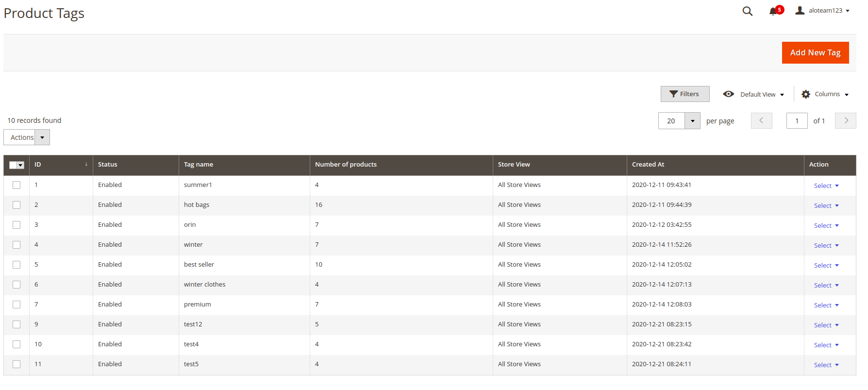Open notifications bell with 5 alerts
Image resolution: width=868 pixels, height=390 pixels.
click(x=773, y=11)
